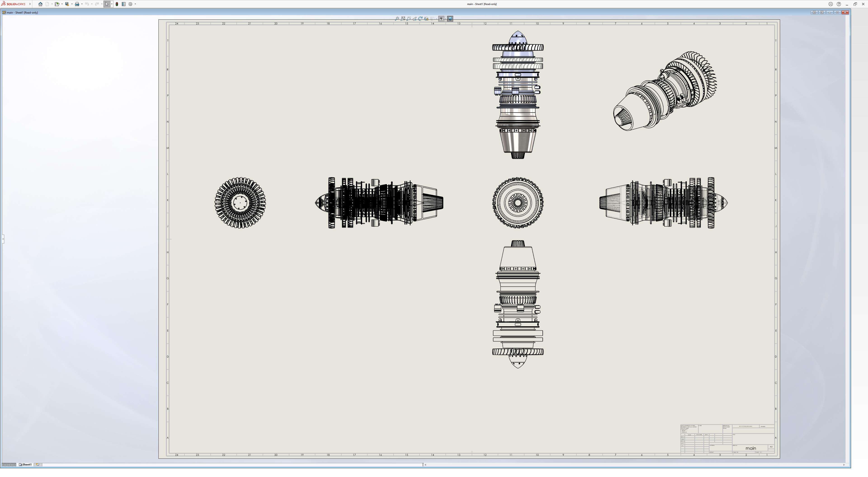The width and height of the screenshot is (868, 477).
Task: Click the Save icon with a warning
Action: coord(67,4)
